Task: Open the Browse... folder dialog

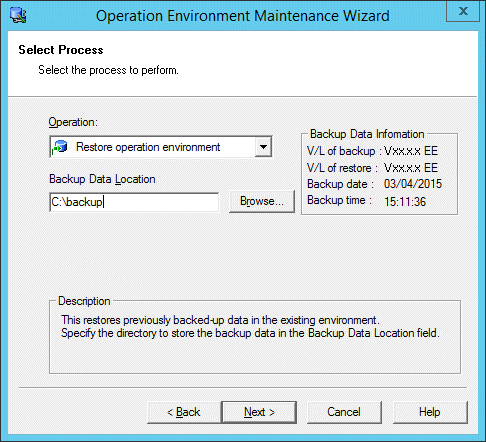Action: (x=262, y=201)
